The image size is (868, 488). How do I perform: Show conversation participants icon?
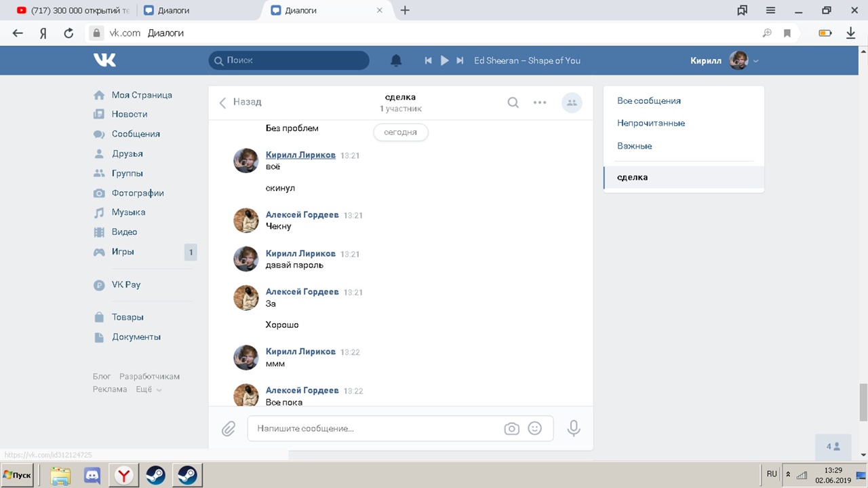pos(572,102)
